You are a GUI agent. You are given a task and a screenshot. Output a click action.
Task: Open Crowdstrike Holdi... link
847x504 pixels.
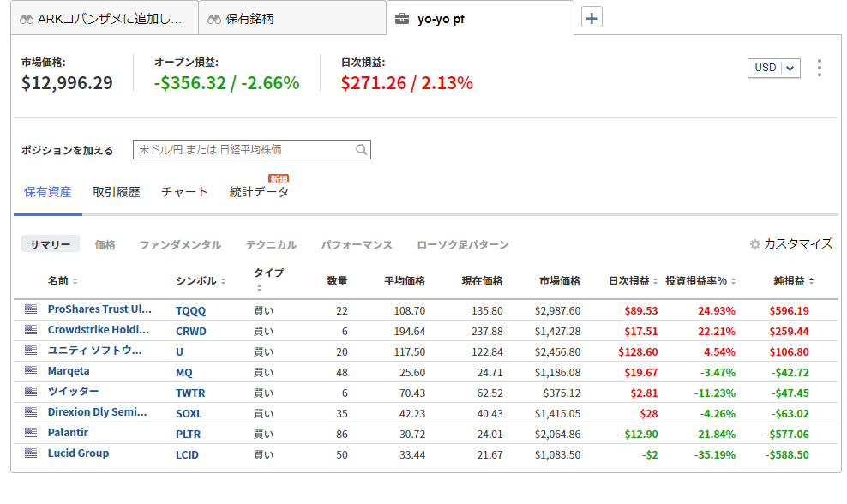(x=99, y=329)
